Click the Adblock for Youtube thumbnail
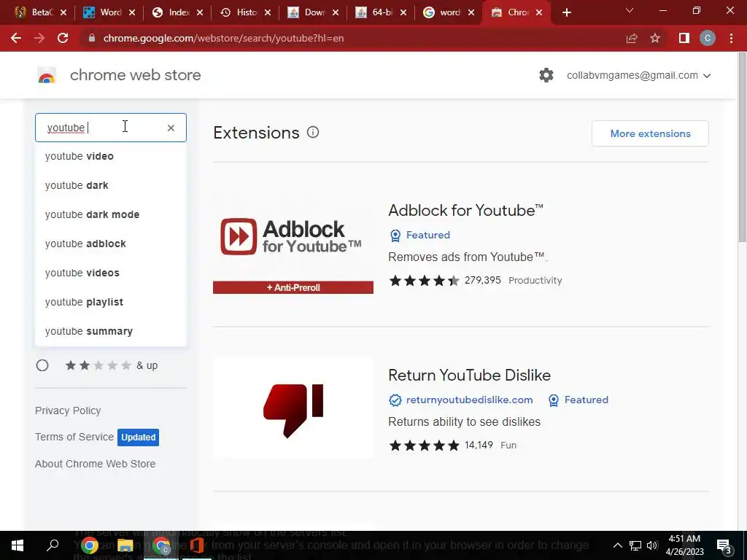Screen dimensions: 747x560 click(293, 244)
